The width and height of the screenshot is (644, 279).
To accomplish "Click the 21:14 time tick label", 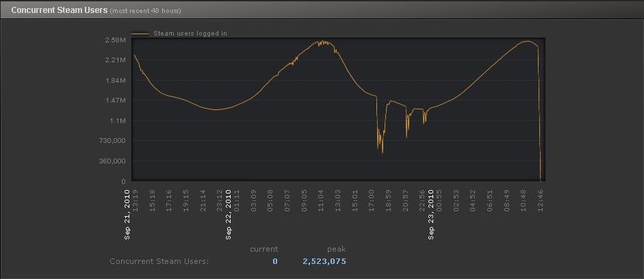I will coord(203,200).
